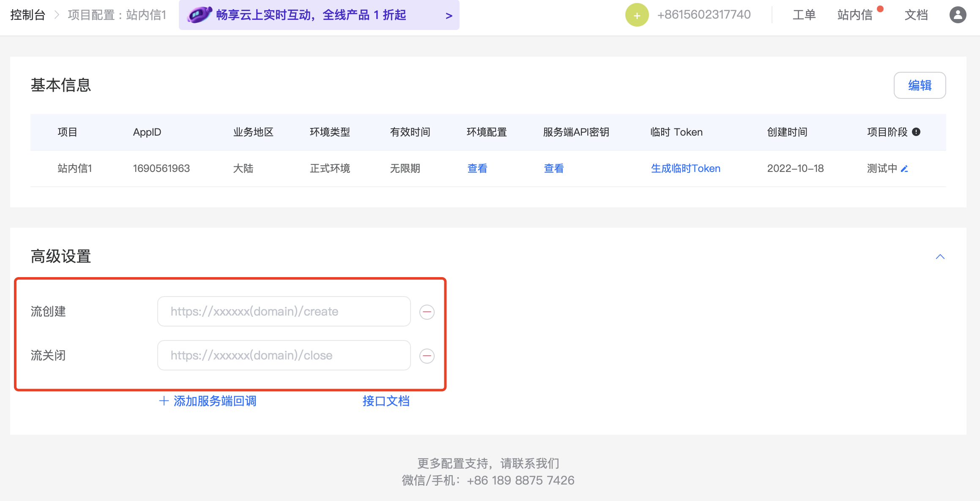Focus the 流创建 URL input field

pos(284,312)
